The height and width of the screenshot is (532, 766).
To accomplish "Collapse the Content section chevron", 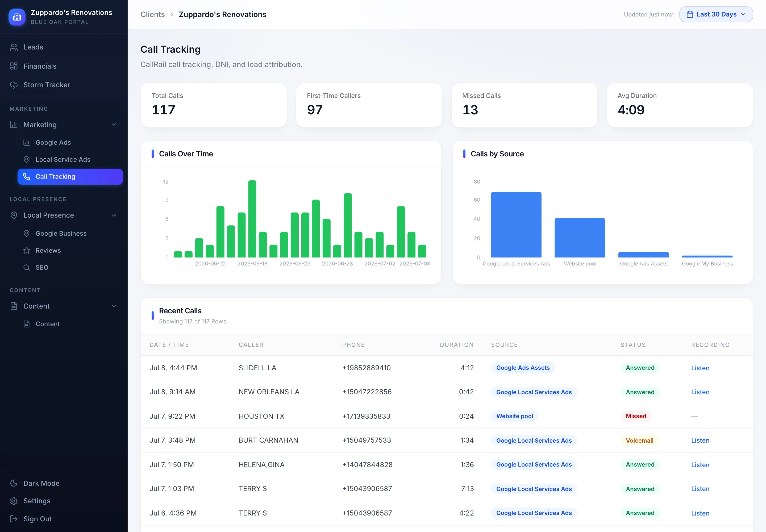I will [x=114, y=306].
